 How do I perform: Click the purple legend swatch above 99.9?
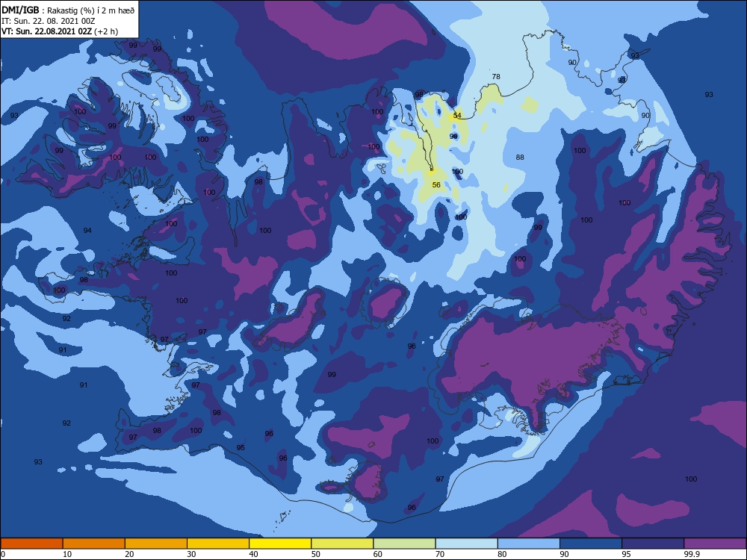pos(715,544)
